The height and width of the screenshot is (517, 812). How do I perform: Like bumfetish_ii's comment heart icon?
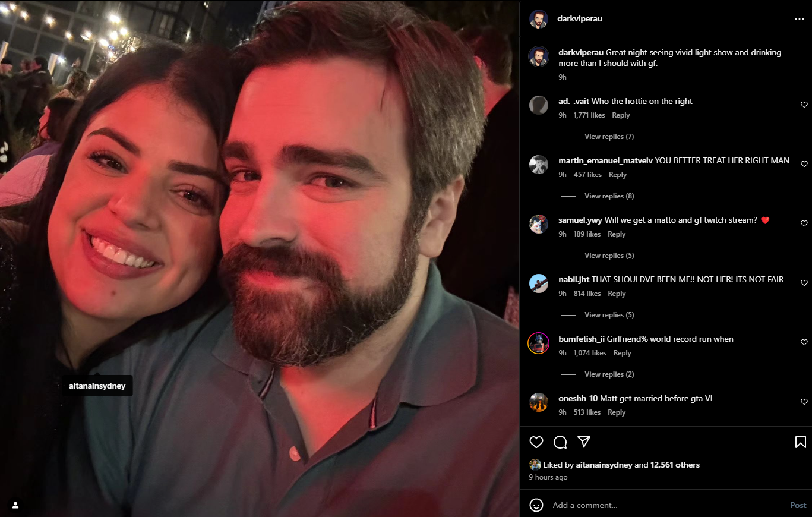pyautogui.click(x=804, y=342)
